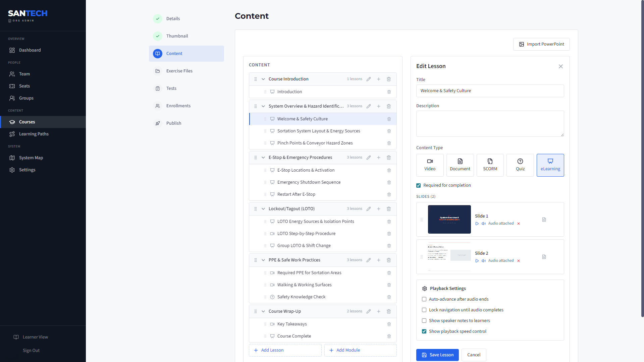Screen dimensions: 644x362
Task: Enable Auto-advance after audio ends
Action: pyautogui.click(x=424, y=299)
